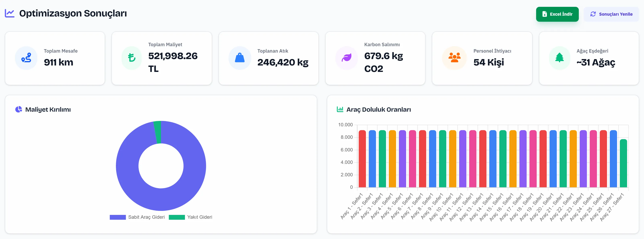The image size is (644, 239).
Task: Click the leaf icon in Karbon Salınımı card
Action: click(x=347, y=58)
